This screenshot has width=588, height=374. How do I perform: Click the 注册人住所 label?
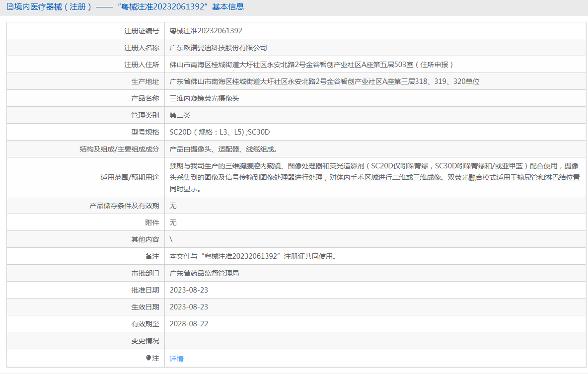click(x=142, y=65)
